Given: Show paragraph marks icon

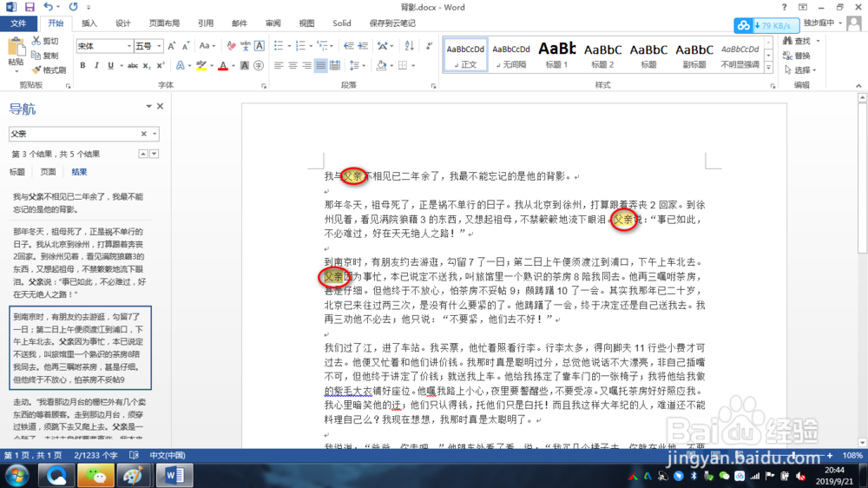Looking at the screenshot, I should click(x=429, y=46).
